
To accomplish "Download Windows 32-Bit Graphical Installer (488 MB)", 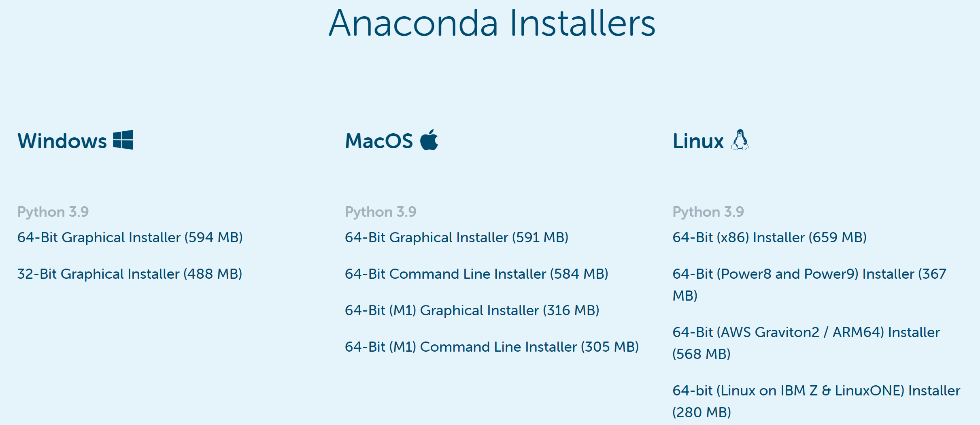I will point(130,274).
